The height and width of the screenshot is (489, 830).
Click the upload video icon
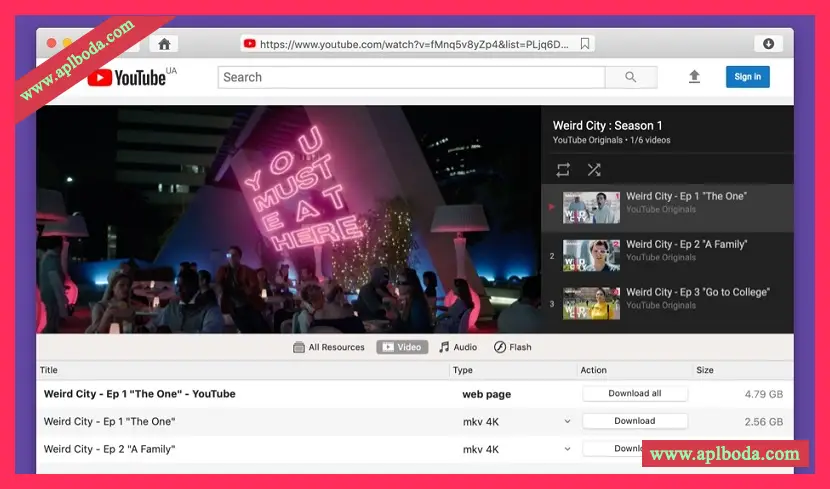[694, 77]
